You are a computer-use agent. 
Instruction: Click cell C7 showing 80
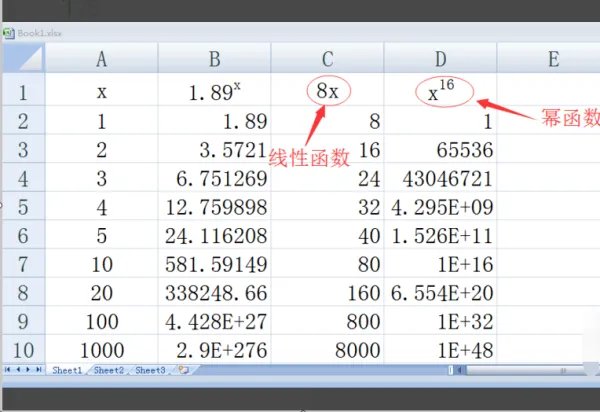tap(327, 263)
